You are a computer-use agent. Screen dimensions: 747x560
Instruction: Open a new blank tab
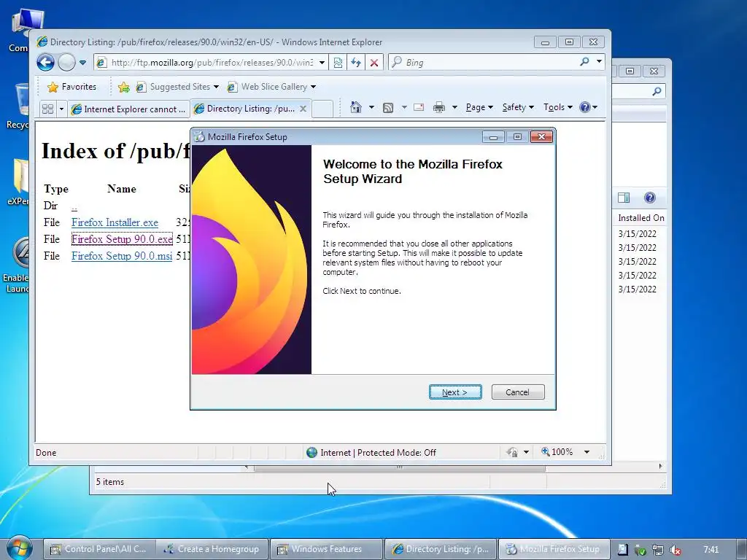click(x=322, y=109)
